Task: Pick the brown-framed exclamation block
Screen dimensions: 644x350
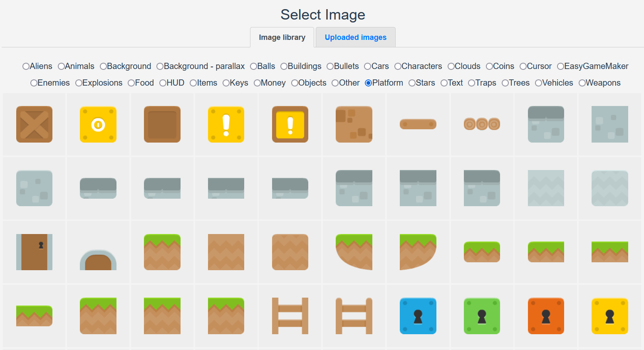Action: [x=290, y=124]
